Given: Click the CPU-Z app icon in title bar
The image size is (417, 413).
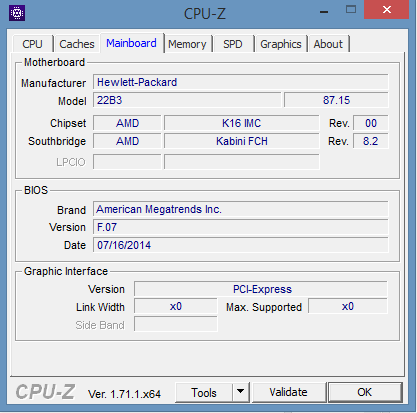Looking at the screenshot, I should coord(17,13).
